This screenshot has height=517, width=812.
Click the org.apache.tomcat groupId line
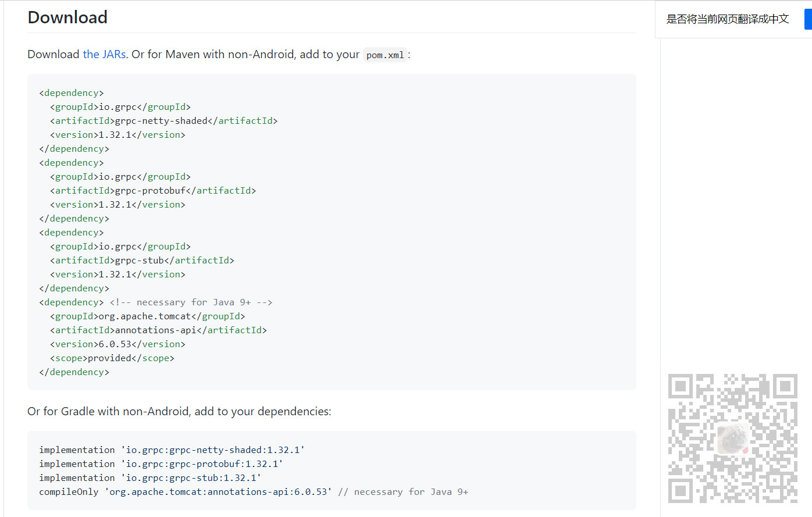(x=148, y=316)
